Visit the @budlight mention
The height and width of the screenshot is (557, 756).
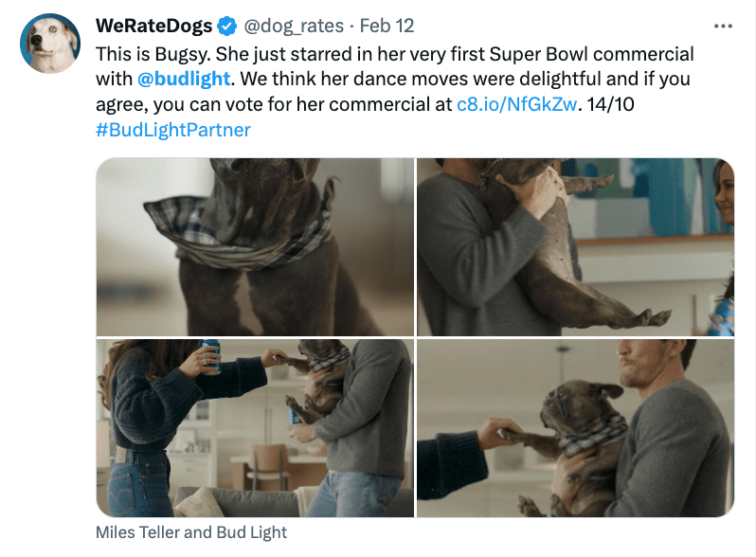pyautogui.click(x=184, y=78)
